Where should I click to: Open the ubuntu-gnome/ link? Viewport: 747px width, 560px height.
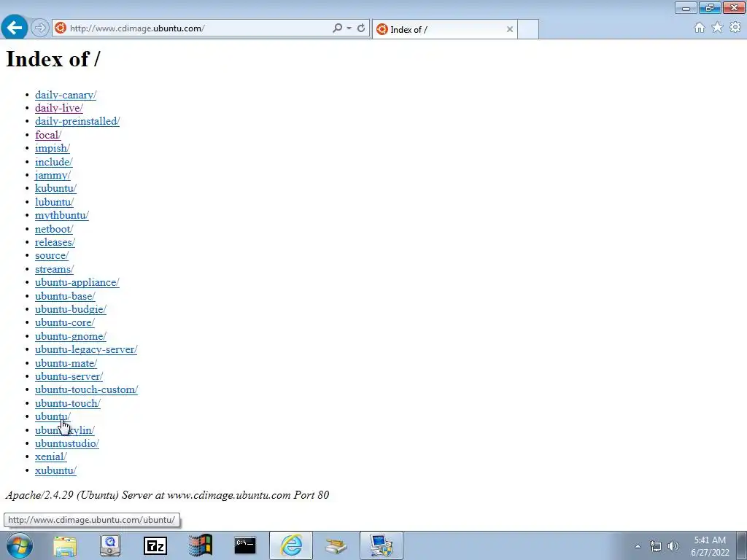pos(71,336)
